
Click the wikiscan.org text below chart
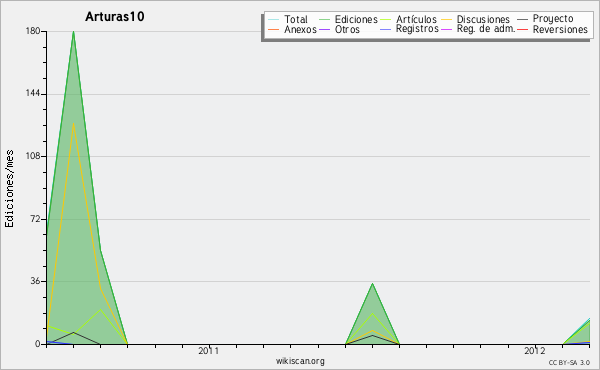coord(300,361)
